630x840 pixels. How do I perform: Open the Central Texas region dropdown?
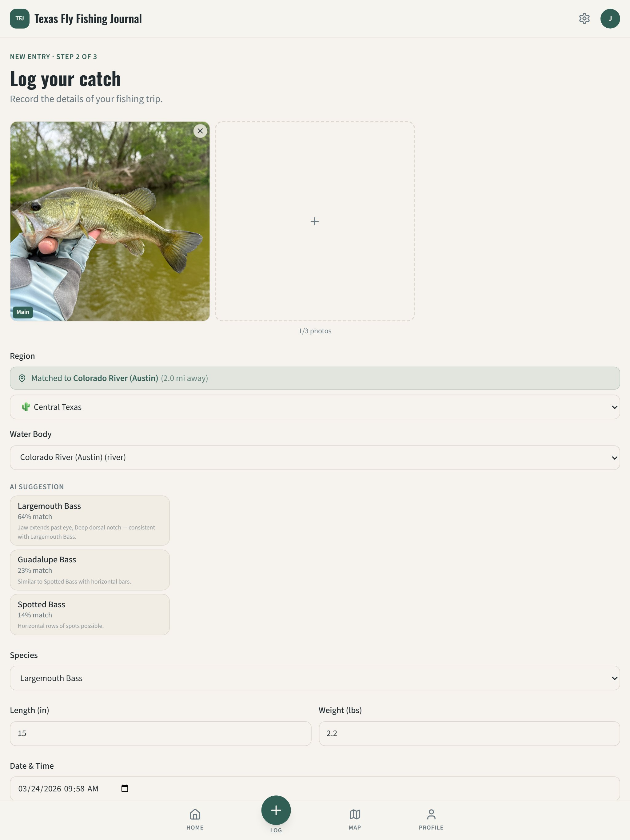click(x=315, y=407)
